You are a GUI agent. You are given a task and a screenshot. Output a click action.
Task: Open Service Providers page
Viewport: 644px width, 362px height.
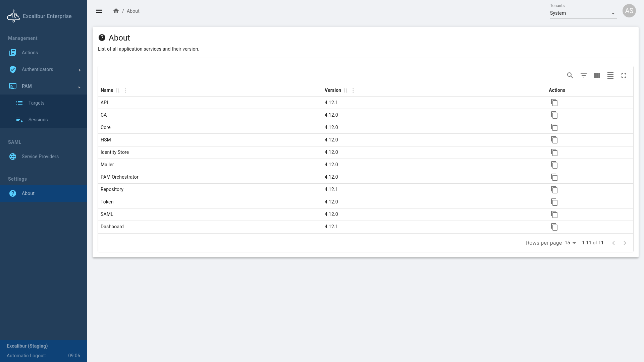(40, 157)
